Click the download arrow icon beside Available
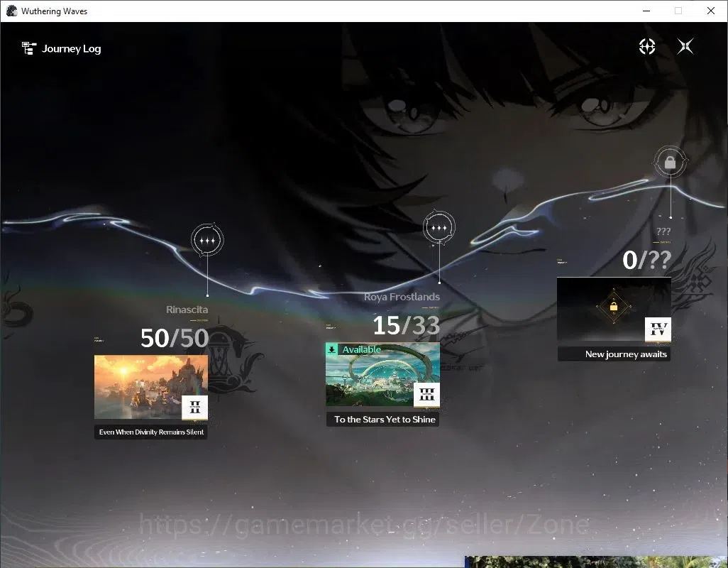This screenshot has height=568, width=728. 331,349
